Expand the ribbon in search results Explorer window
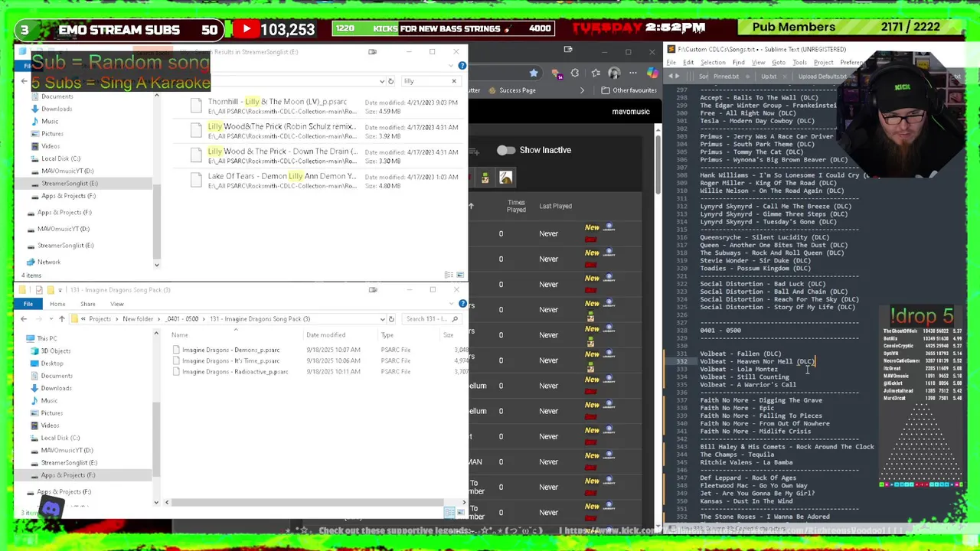980x551 pixels. point(452,66)
